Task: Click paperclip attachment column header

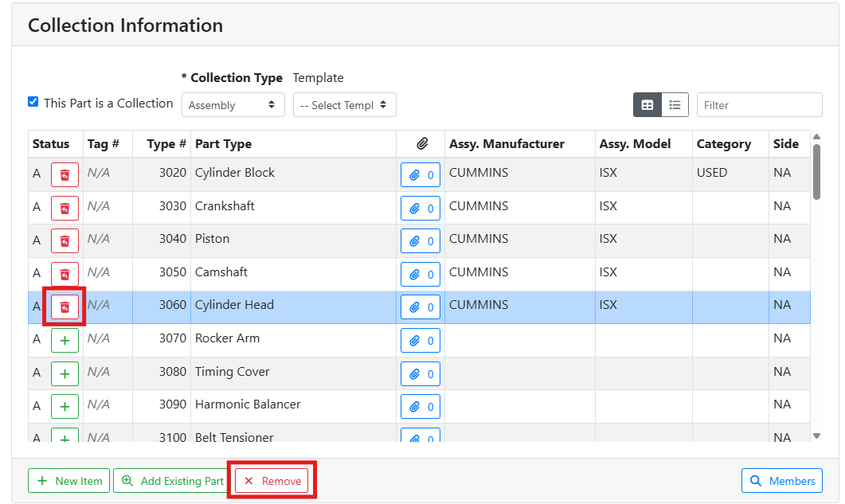Action: [x=421, y=144]
